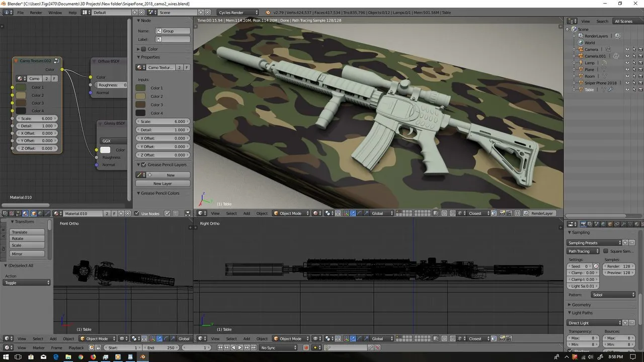
Task: Click the Scale 6.000 field in Inputs
Action: tap(163, 122)
